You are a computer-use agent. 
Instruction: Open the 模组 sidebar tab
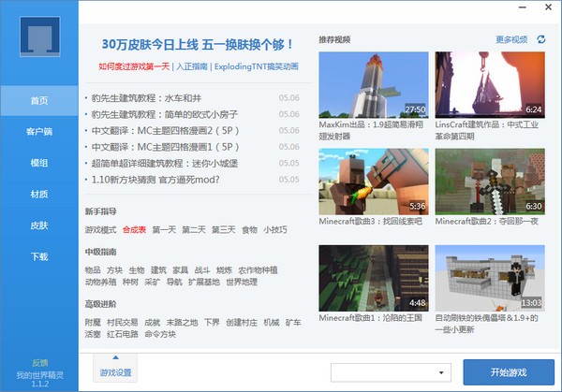pyautogui.click(x=39, y=163)
